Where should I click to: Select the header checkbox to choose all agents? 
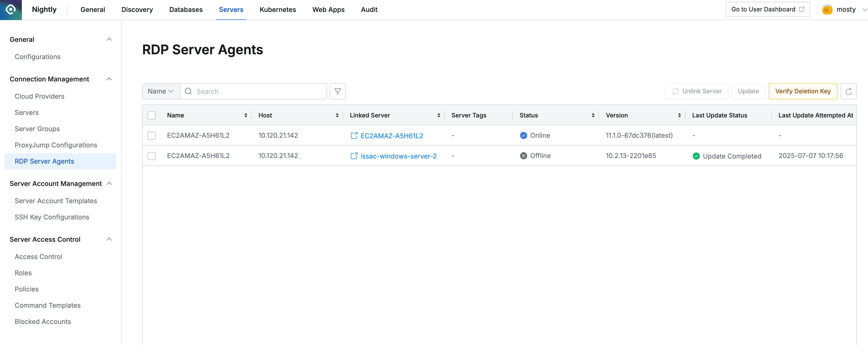(x=152, y=115)
